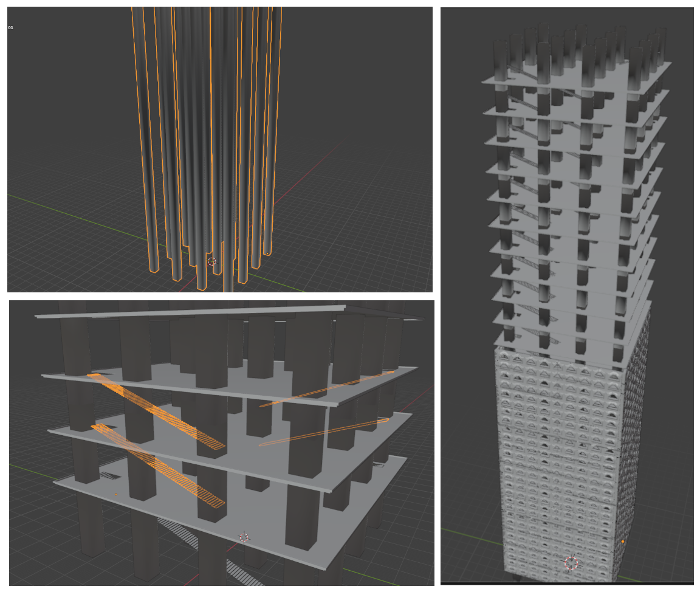Screen dimensions: 700x592
Task: Select the lower-left orange wireframe staircase
Action: (159, 466)
